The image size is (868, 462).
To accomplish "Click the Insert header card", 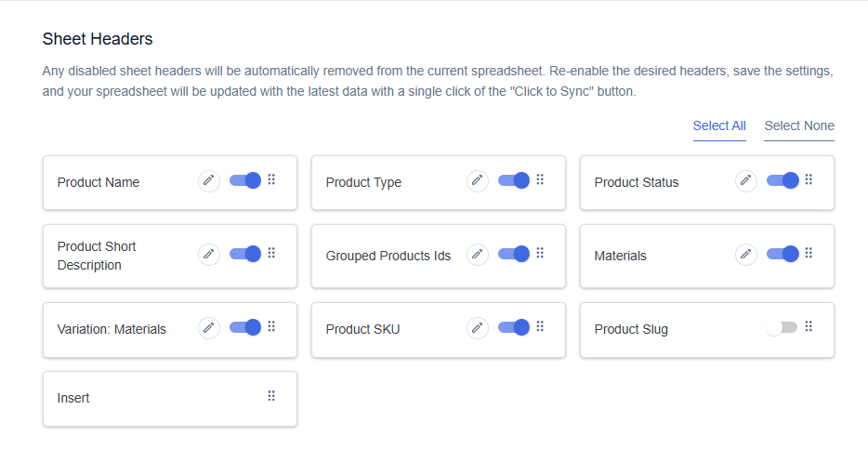I will (170, 399).
